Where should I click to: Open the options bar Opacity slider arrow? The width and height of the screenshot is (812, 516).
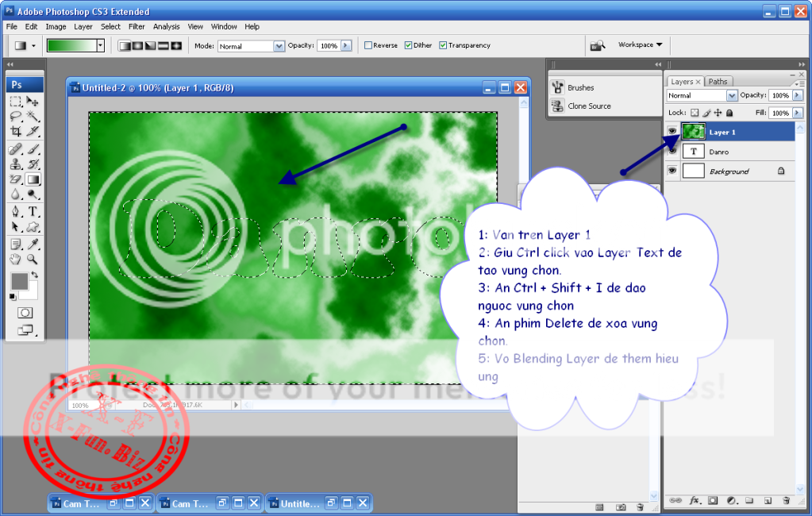pos(346,45)
